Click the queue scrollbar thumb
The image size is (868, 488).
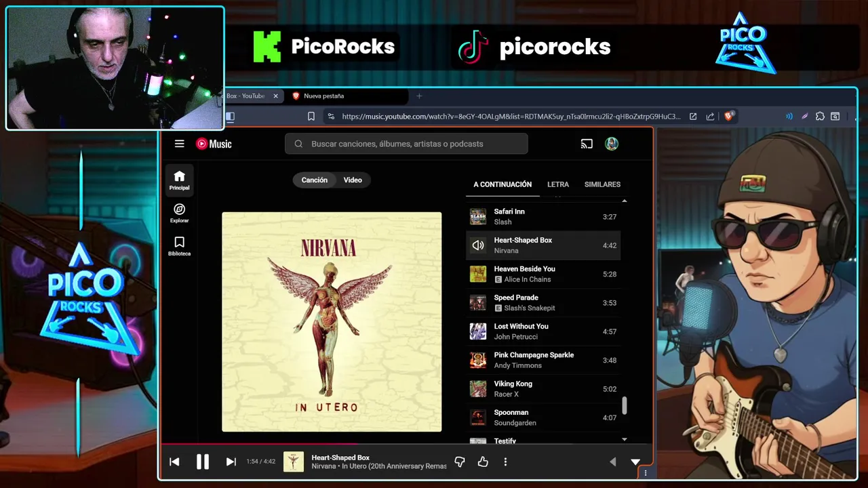[x=625, y=405]
